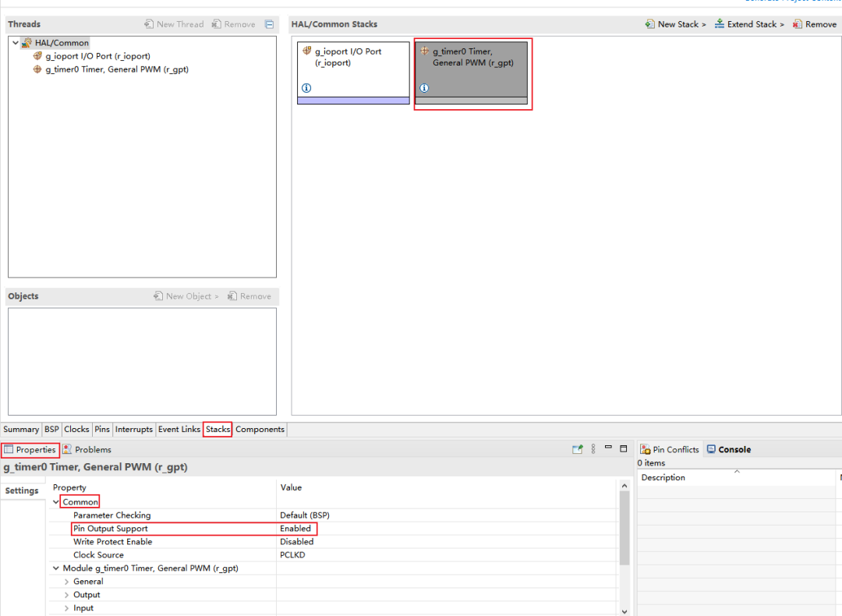Click the Write Protect Enable property name
This screenshot has height=616, width=842.
pos(113,542)
